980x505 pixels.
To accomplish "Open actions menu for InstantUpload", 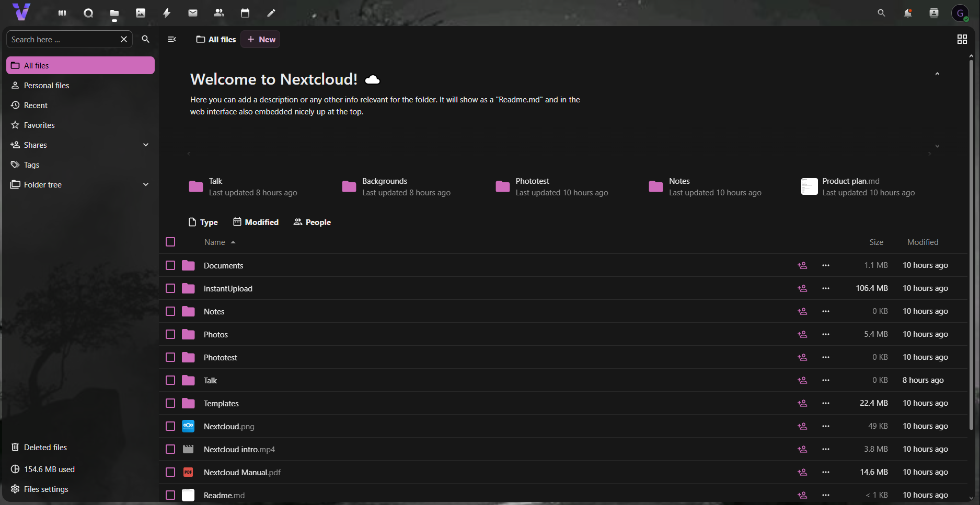I will coord(826,288).
